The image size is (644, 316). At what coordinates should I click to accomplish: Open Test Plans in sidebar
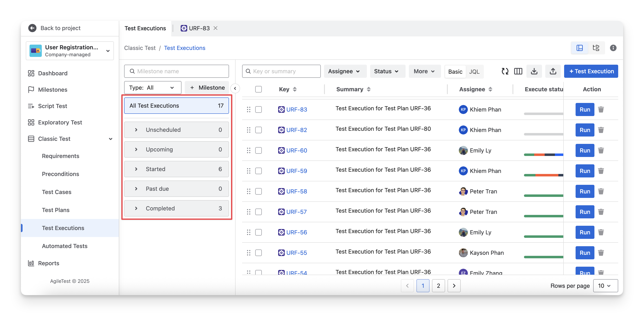(56, 210)
